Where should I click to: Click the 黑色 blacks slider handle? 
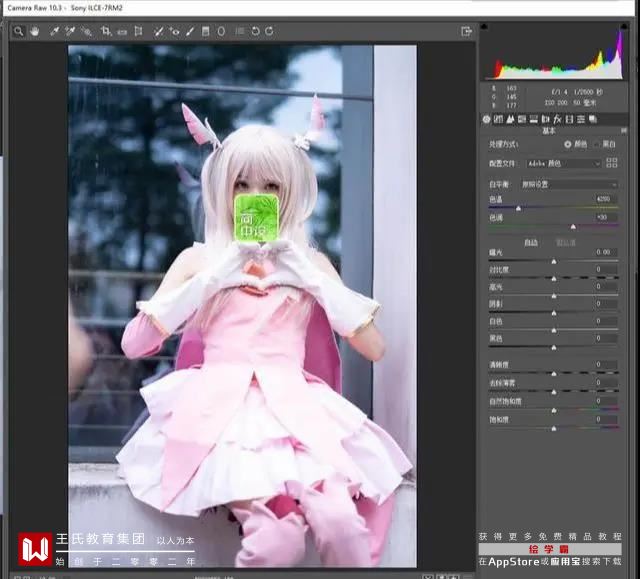tap(554, 348)
